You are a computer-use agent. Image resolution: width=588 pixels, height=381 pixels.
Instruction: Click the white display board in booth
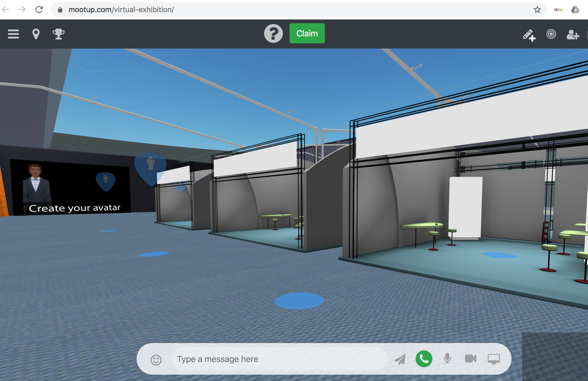[465, 208]
